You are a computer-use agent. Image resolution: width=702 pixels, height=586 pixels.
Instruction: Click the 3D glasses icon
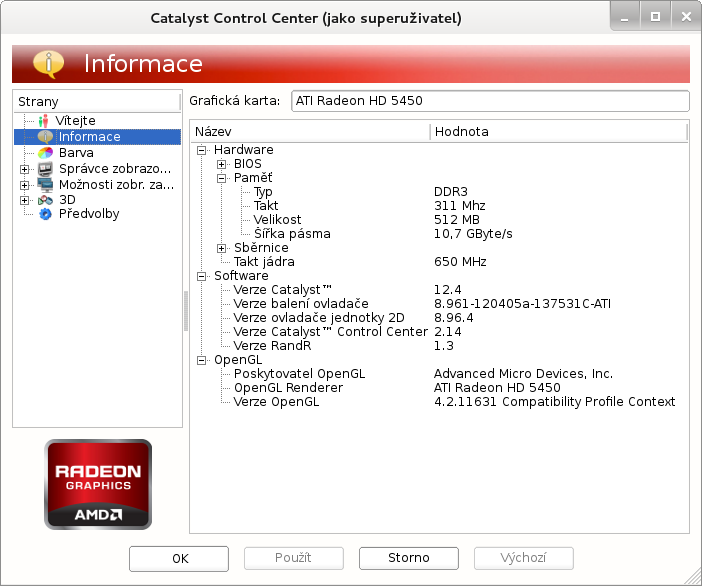coord(45,200)
